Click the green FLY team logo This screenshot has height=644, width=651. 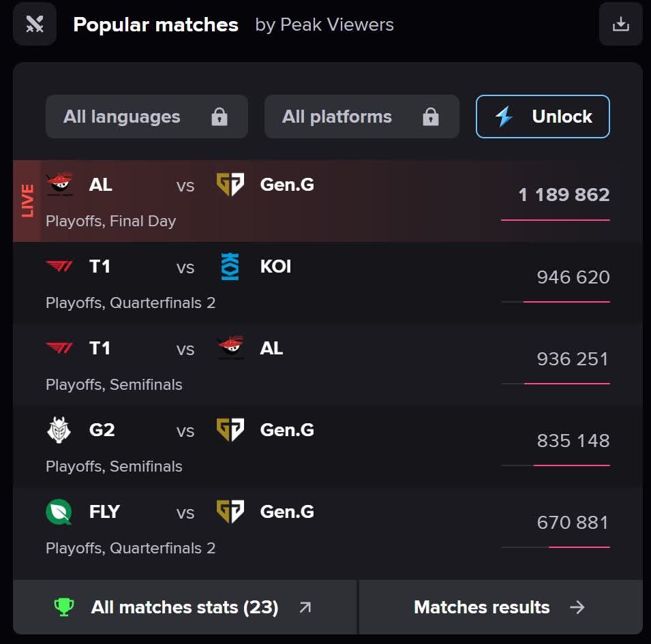(x=59, y=512)
